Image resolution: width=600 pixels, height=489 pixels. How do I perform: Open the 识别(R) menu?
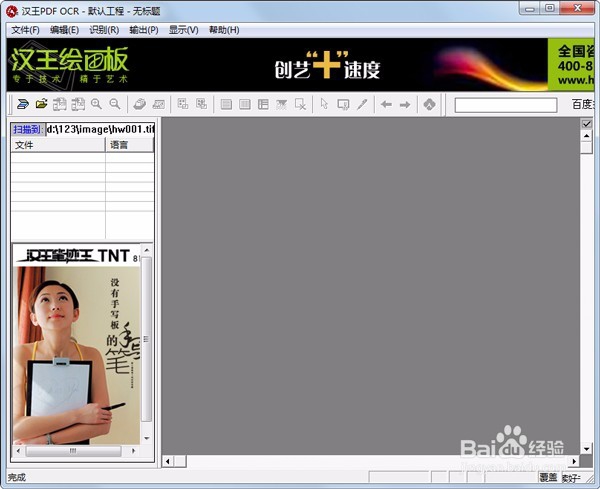tap(104, 30)
